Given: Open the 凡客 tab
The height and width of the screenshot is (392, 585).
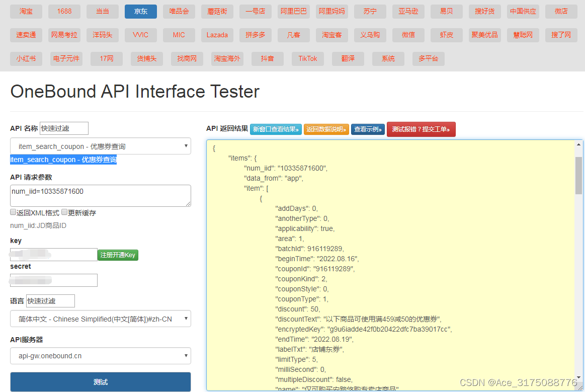Looking at the screenshot, I should (294, 35).
